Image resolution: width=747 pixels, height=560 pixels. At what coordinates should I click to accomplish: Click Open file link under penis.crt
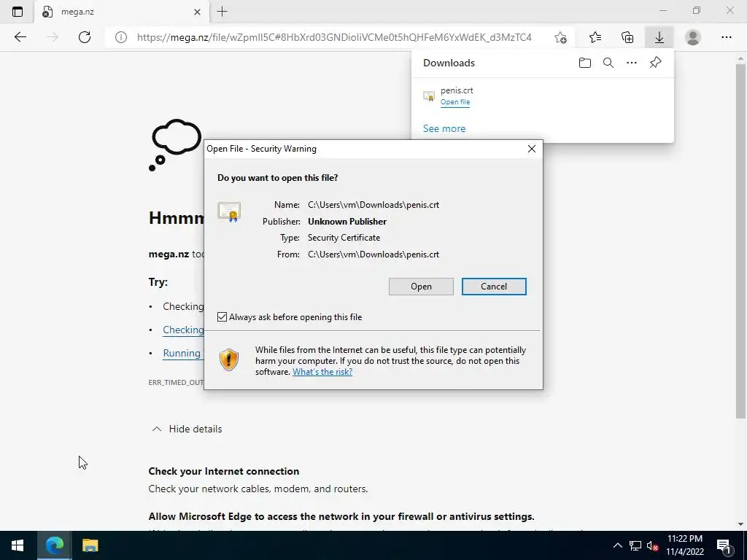click(455, 102)
